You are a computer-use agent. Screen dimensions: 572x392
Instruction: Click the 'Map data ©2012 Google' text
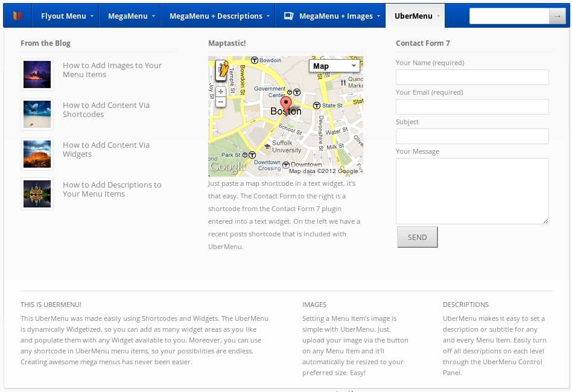[x=323, y=171]
